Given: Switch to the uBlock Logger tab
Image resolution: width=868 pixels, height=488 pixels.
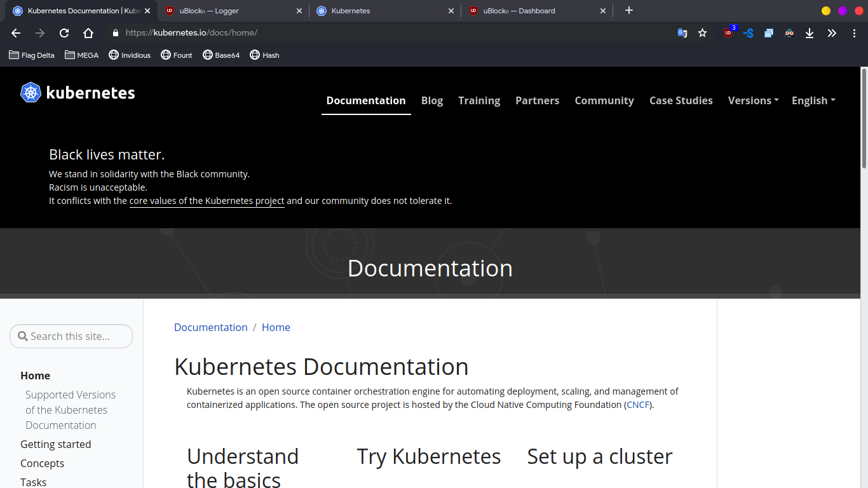Looking at the screenshot, I should 232,11.
